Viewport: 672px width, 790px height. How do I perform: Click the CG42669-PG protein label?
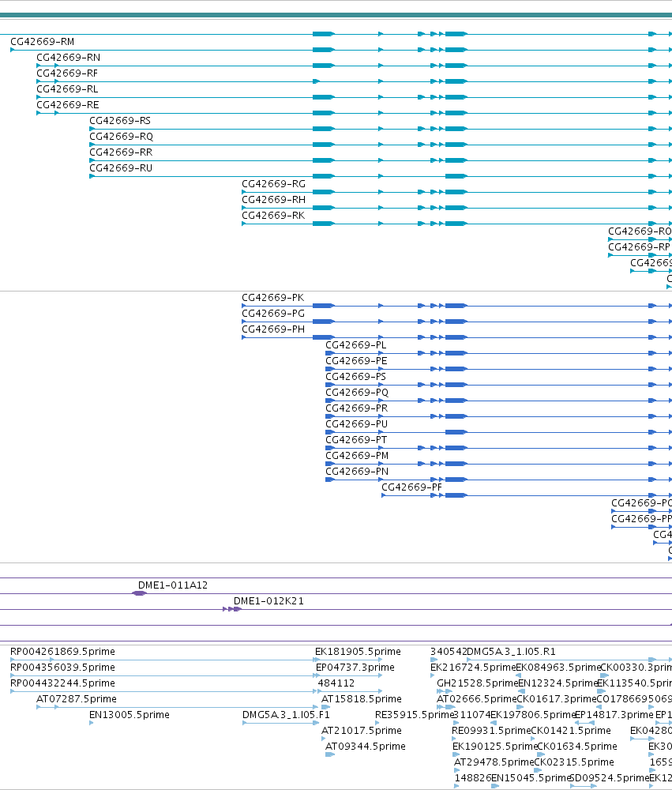273,314
